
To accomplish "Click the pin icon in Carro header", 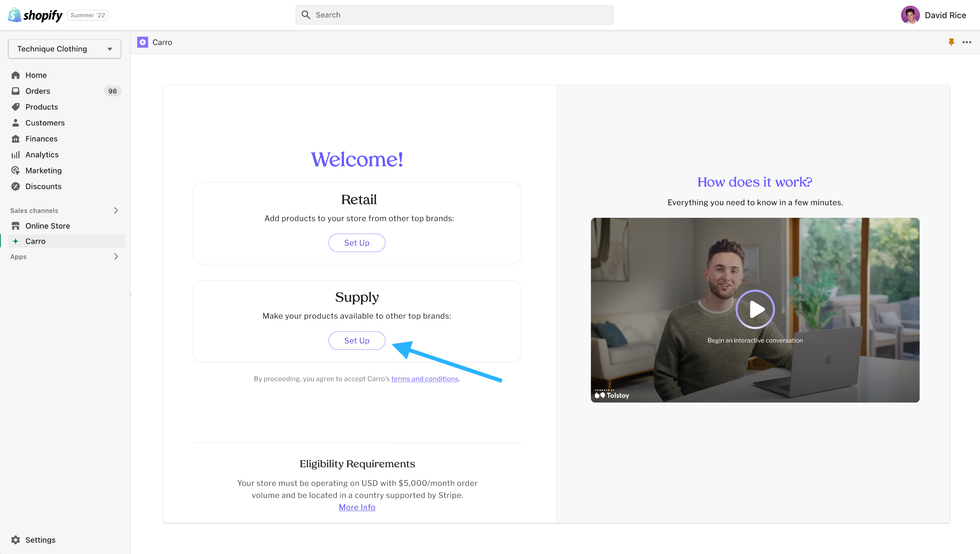I will pos(951,42).
